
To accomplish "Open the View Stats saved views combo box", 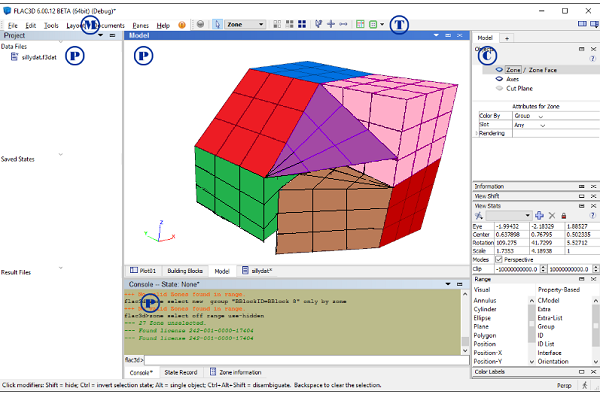I will (509, 216).
